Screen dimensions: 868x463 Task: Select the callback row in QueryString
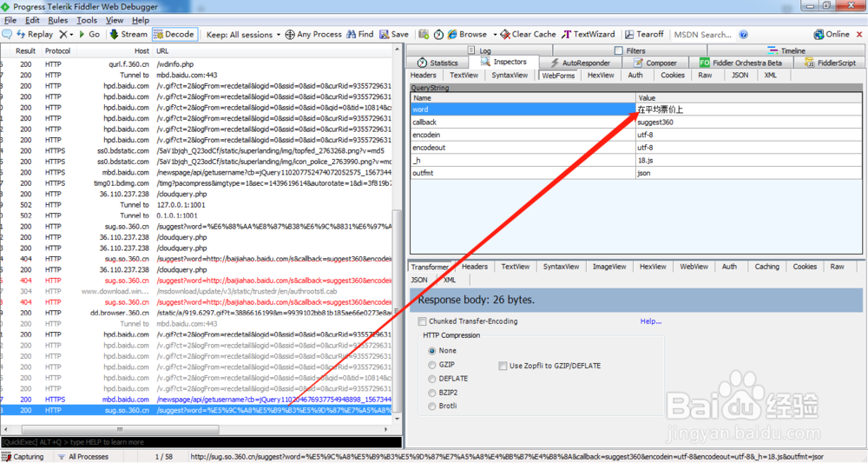[636, 122]
